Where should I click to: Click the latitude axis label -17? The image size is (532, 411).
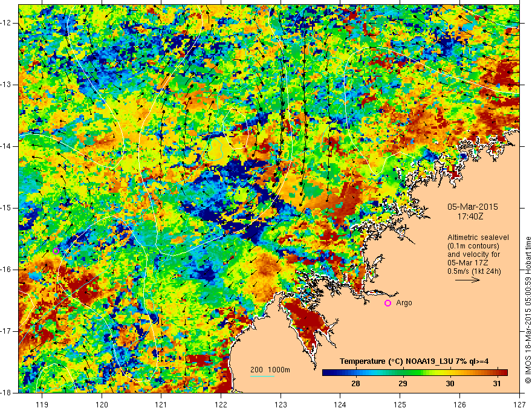(x=6, y=331)
